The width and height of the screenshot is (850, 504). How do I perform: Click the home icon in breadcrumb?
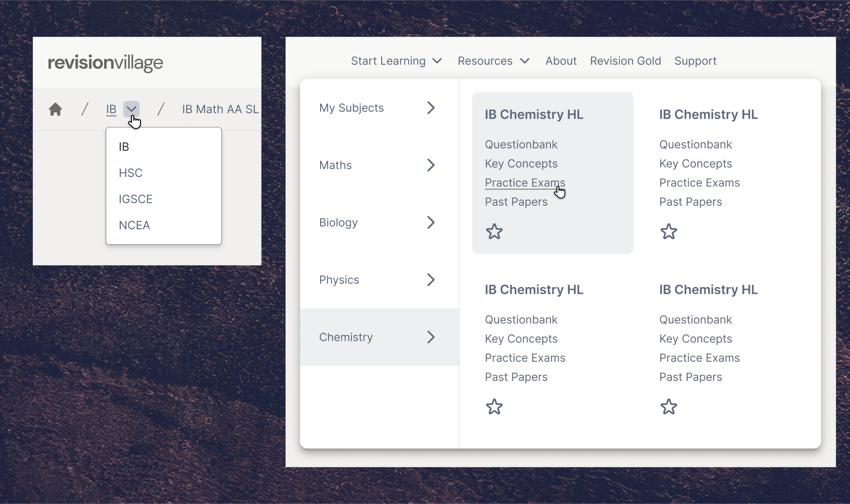55,109
